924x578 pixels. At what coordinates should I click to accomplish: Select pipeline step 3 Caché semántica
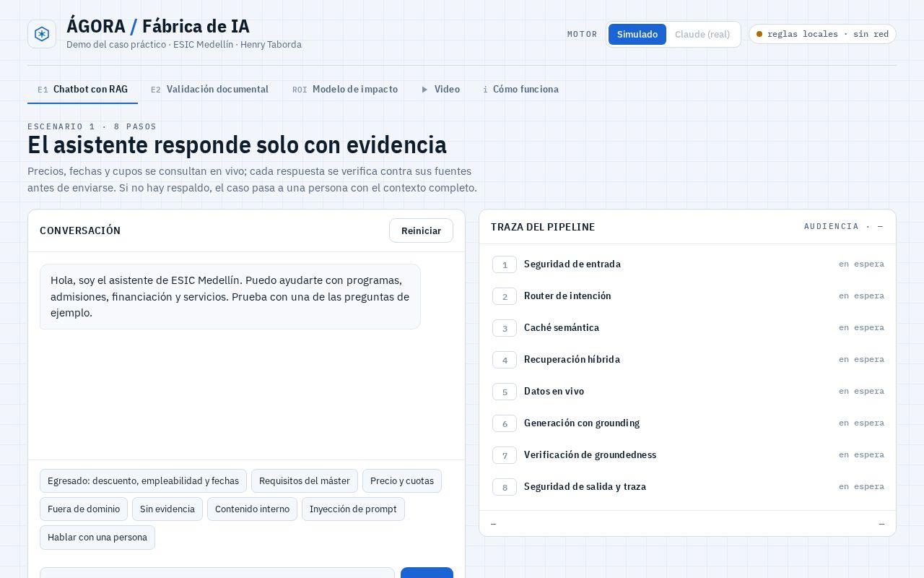click(x=688, y=328)
